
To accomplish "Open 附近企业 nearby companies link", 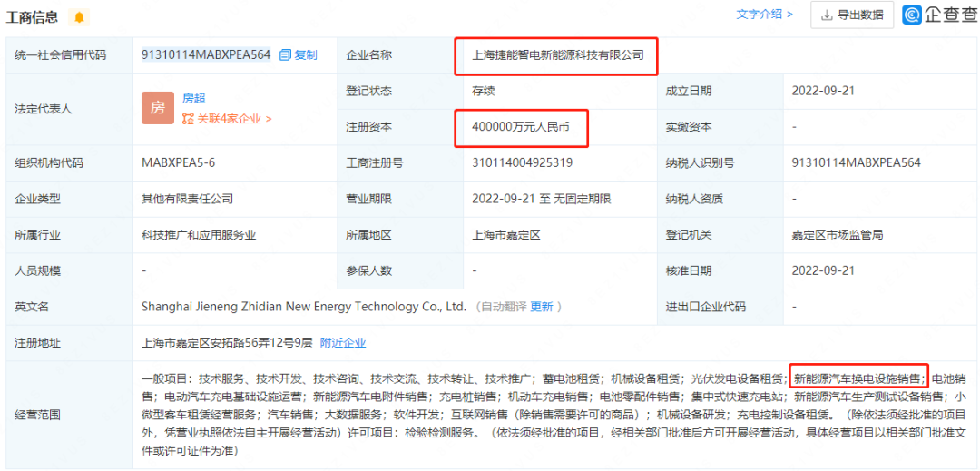I will click(x=342, y=342).
